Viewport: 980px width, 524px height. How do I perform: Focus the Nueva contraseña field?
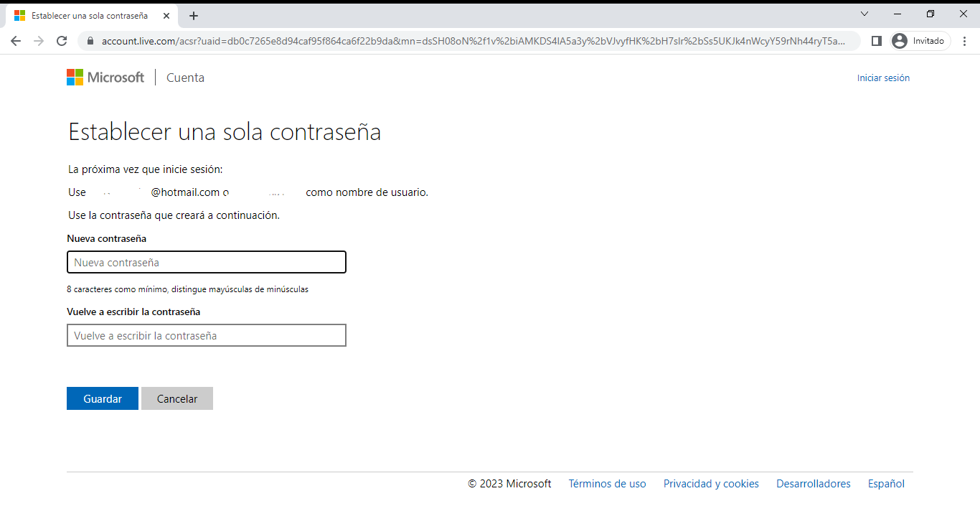tap(207, 263)
